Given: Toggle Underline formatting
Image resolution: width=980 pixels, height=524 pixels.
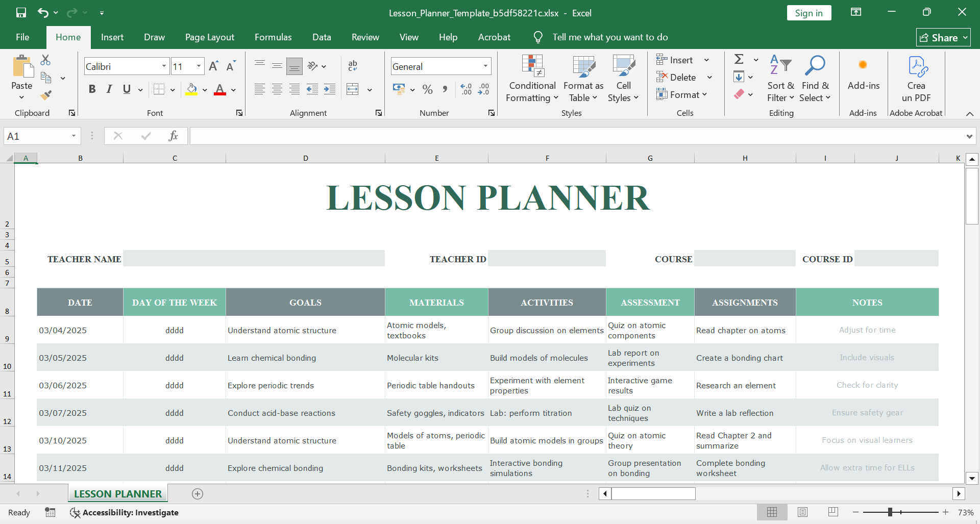Looking at the screenshot, I should point(127,89).
